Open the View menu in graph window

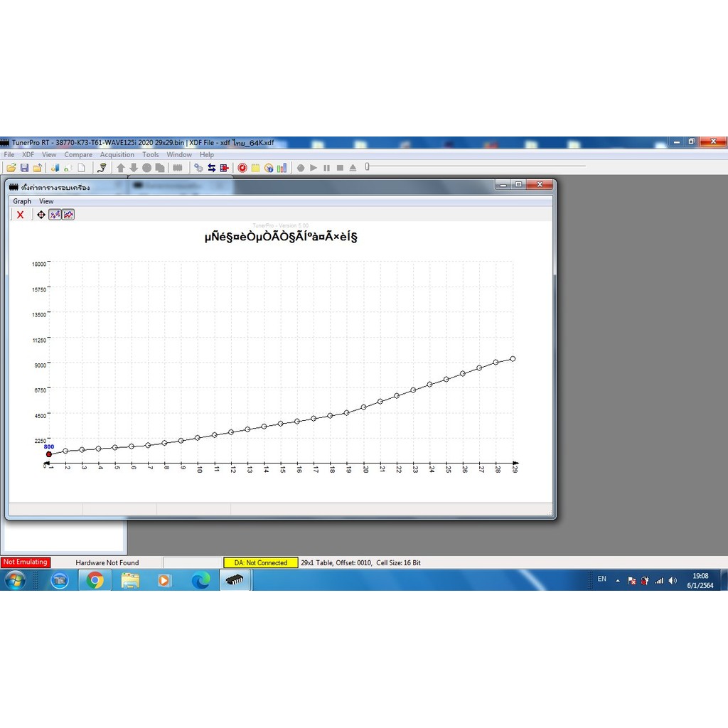pyautogui.click(x=46, y=201)
